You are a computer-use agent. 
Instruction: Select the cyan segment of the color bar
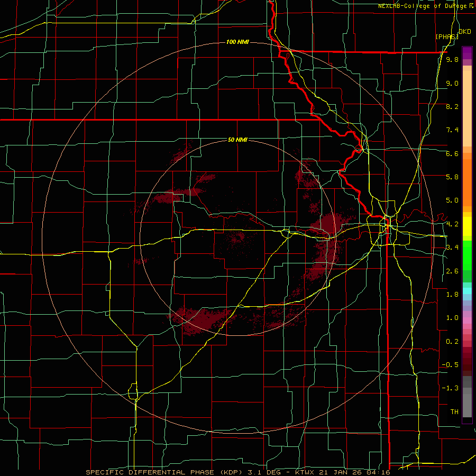[467, 291]
